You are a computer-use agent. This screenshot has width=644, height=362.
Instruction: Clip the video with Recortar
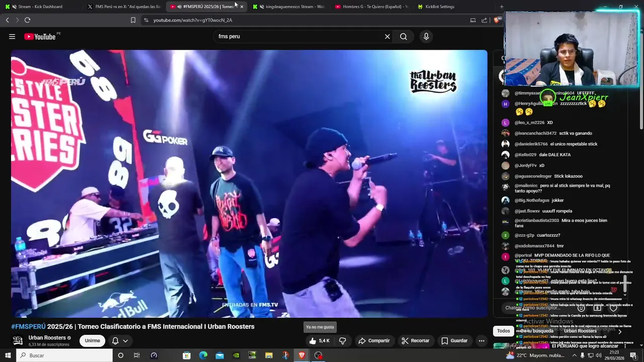[x=415, y=341]
